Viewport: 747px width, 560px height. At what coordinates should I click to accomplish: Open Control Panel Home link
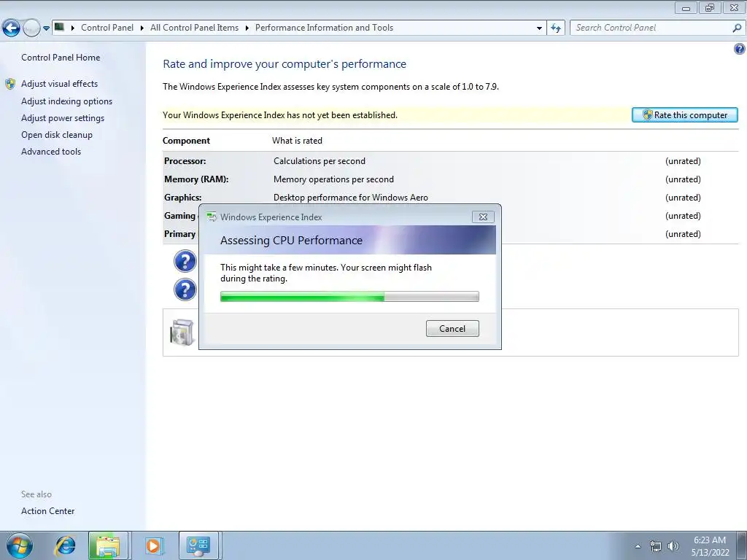[61, 58]
